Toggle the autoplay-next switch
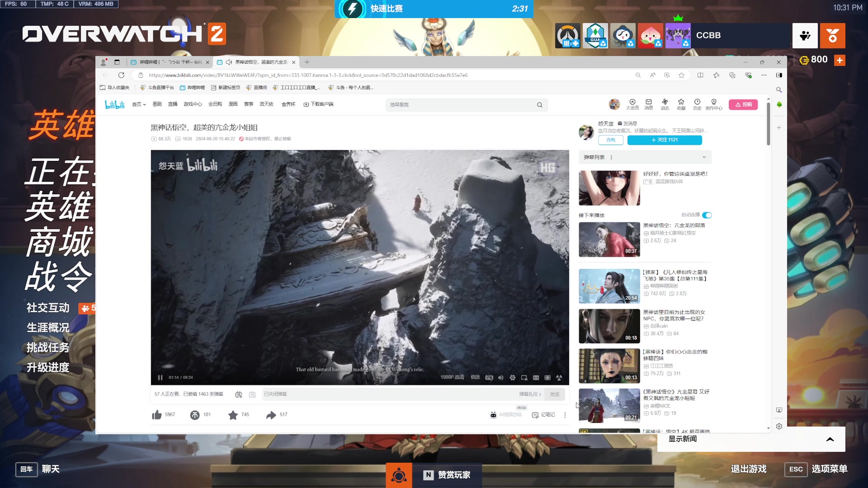Image resolution: width=868 pixels, height=488 pixels. point(707,215)
